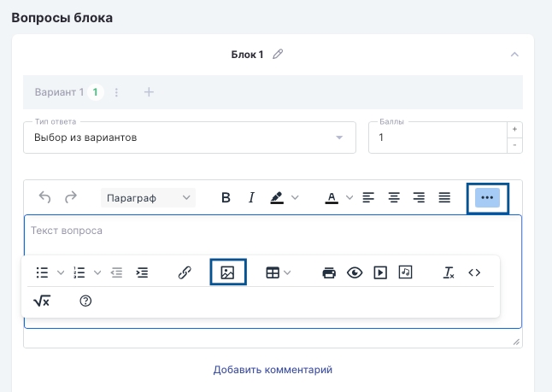Open source code view icon

(x=474, y=272)
